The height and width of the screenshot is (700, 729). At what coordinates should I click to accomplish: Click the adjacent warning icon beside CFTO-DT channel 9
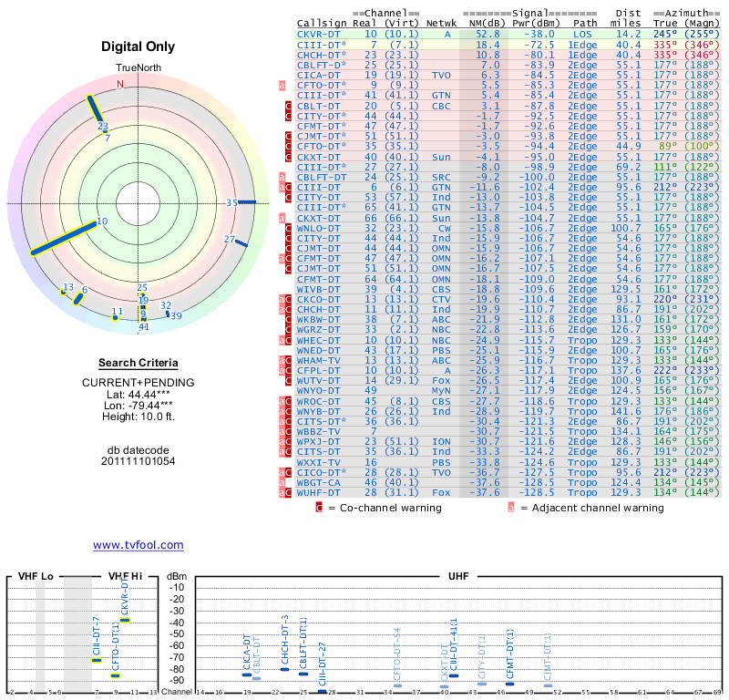(282, 85)
